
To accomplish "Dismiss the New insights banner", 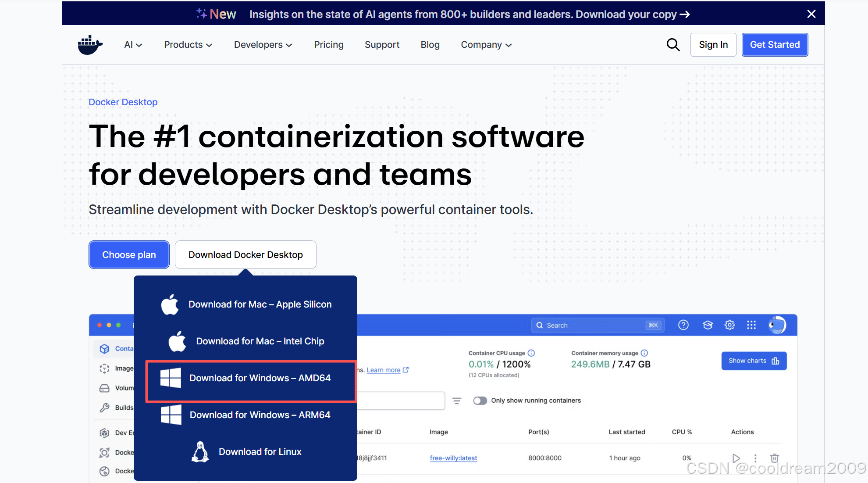I will [x=811, y=14].
